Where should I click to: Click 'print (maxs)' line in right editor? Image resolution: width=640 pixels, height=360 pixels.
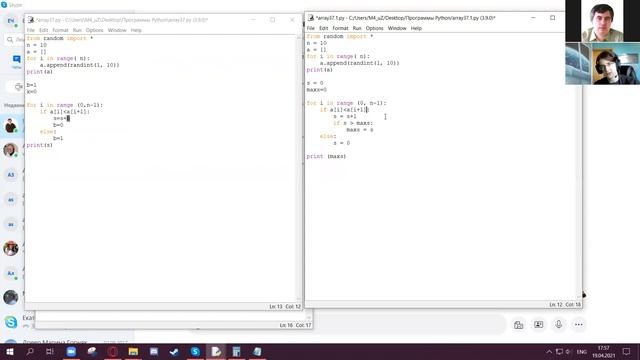pos(326,156)
